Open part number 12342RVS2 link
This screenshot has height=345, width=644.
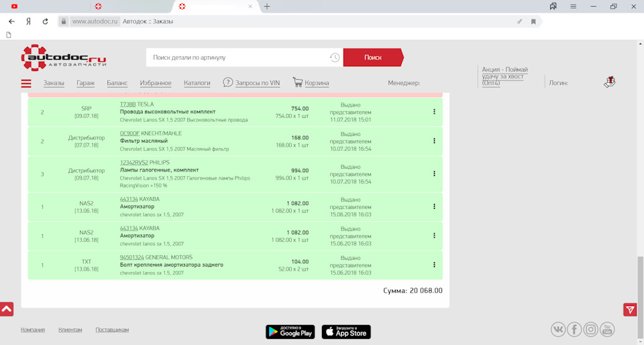coord(134,162)
